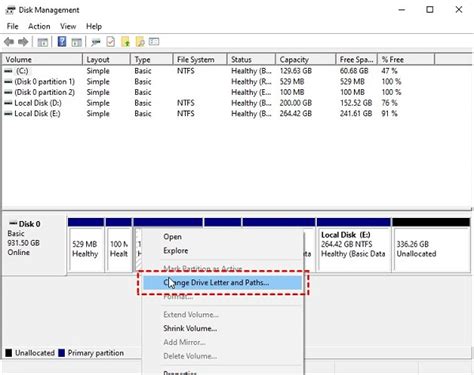Click the blue Primary partition legend swatch
Image resolution: width=474 pixels, height=375 pixels.
[x=61, y=353]
